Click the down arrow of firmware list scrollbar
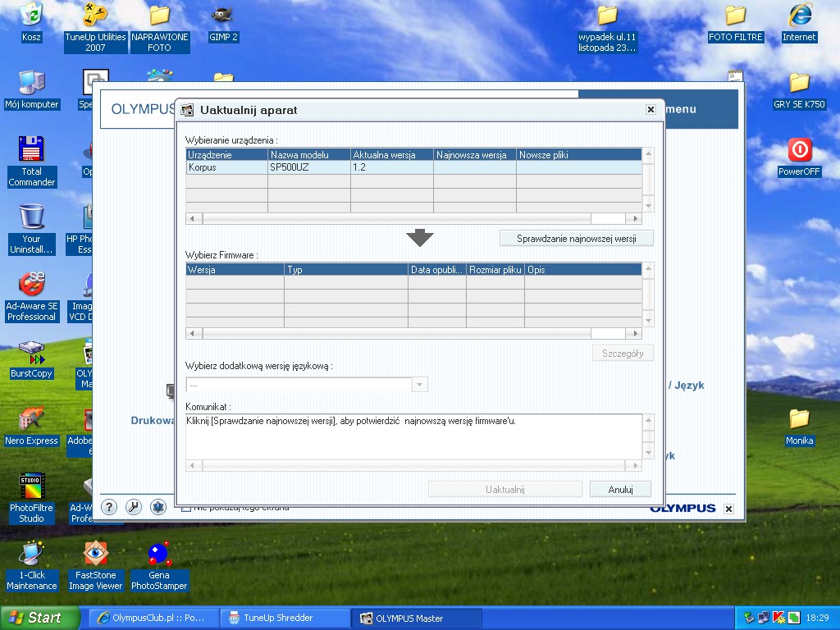Viewport: 840px width, 630px height. point(648,321)
